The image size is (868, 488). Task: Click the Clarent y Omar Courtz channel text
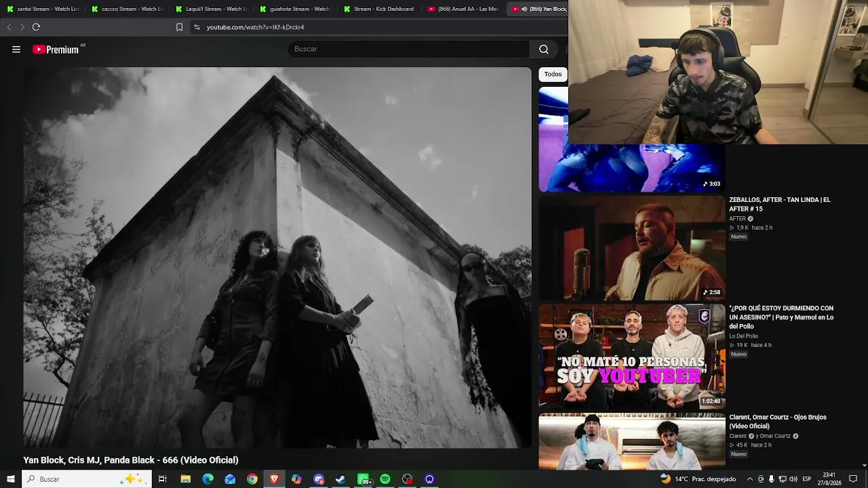pyautogui.click(x=764, y=436)
